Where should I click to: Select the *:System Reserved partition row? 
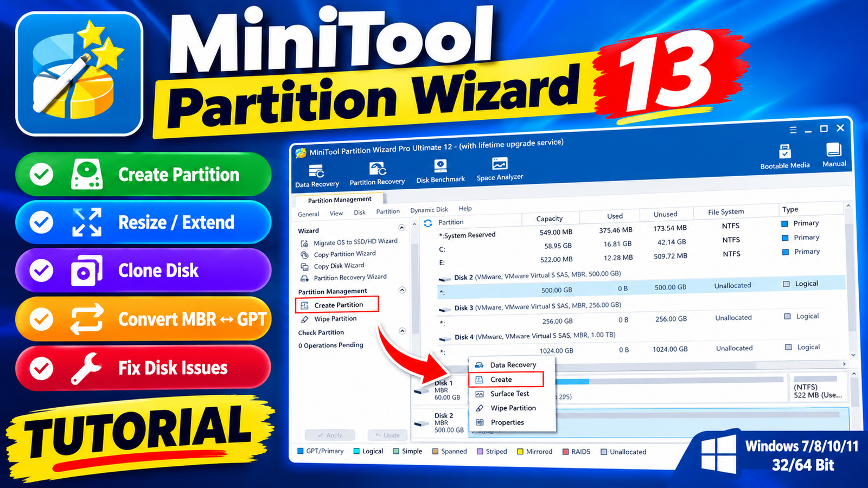coord(640,228)
